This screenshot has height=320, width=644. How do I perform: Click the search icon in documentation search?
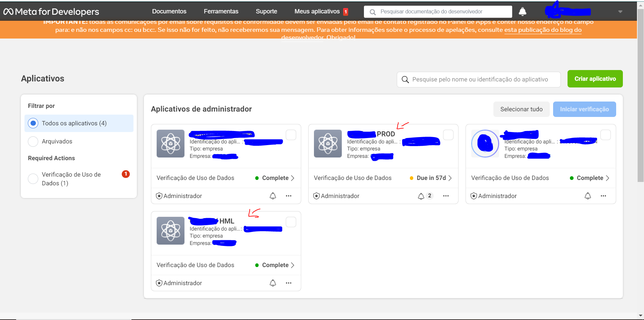(x=373, y=12)
